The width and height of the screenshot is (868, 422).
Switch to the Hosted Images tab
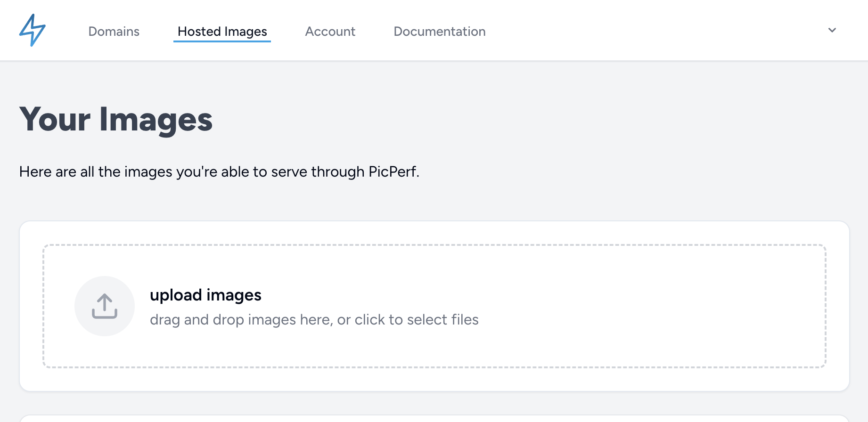[x=222, y=32]
